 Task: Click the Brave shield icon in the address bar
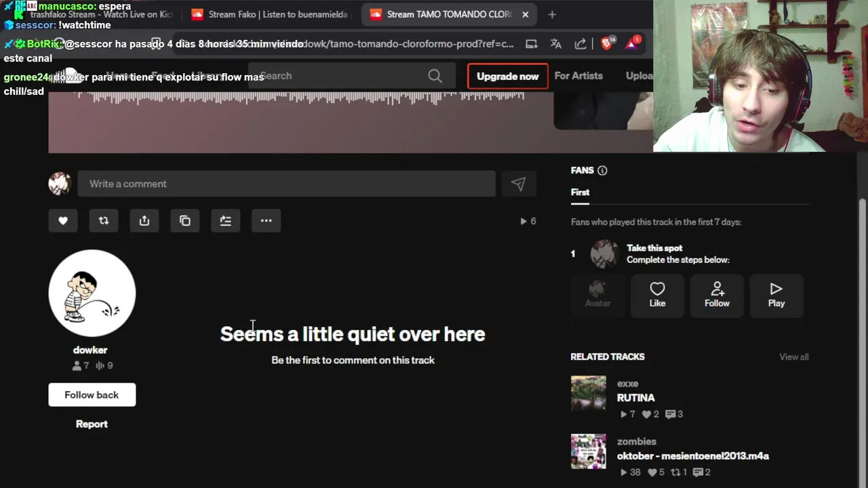[x=607, y=43]
